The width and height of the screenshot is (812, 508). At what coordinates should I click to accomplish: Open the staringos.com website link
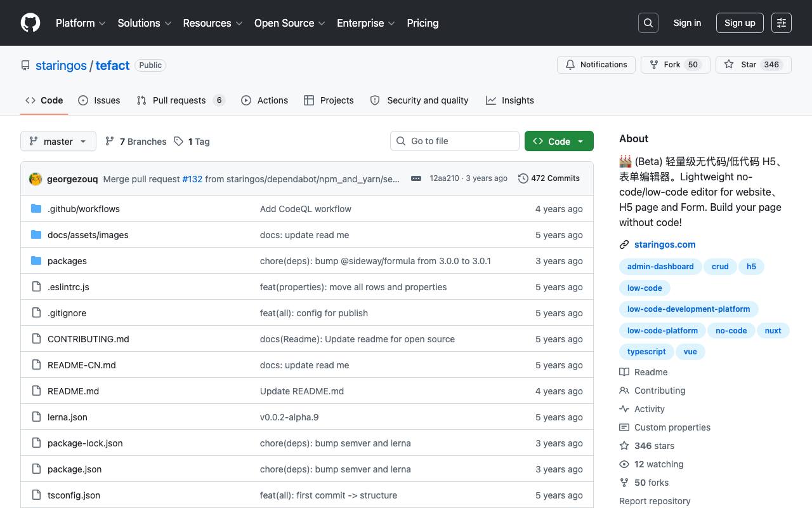tap(665, 244)
